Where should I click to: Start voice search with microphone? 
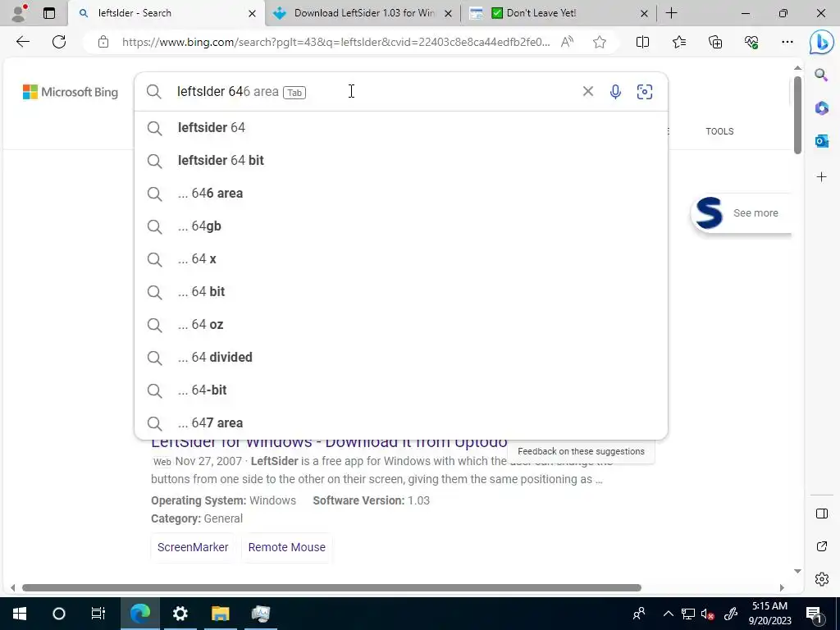[615, 92]
